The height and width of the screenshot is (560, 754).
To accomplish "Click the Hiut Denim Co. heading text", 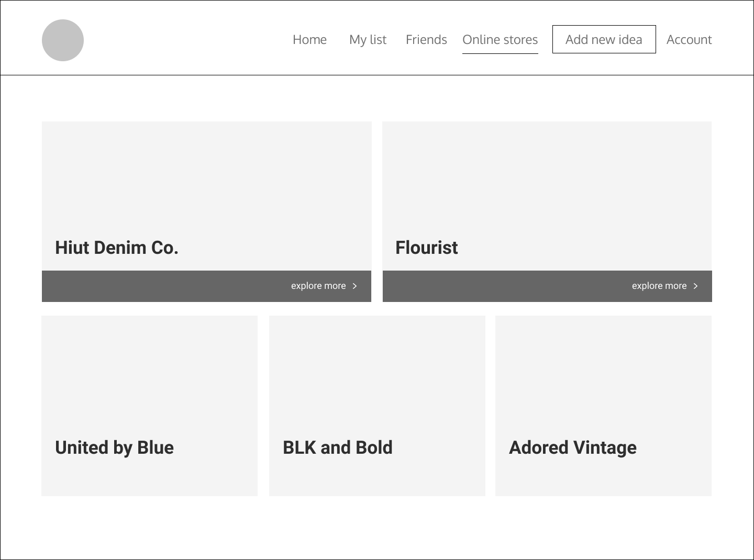I will pos(117,248).
